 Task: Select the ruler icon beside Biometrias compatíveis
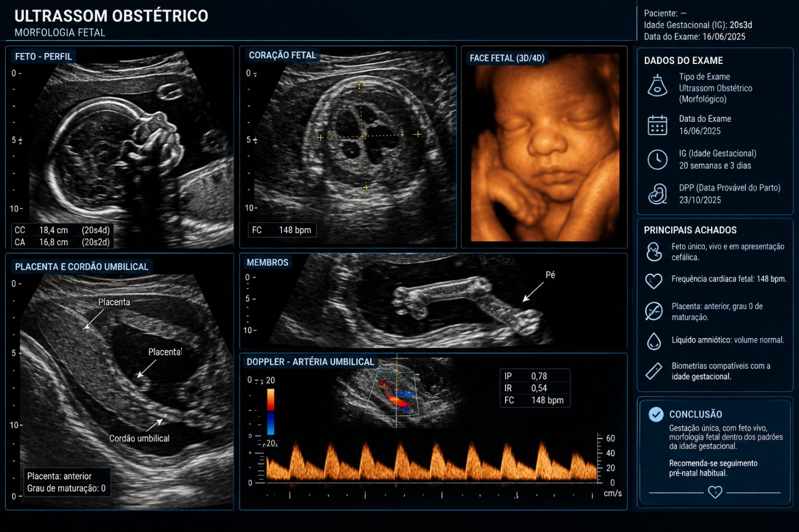pos(653,371)
